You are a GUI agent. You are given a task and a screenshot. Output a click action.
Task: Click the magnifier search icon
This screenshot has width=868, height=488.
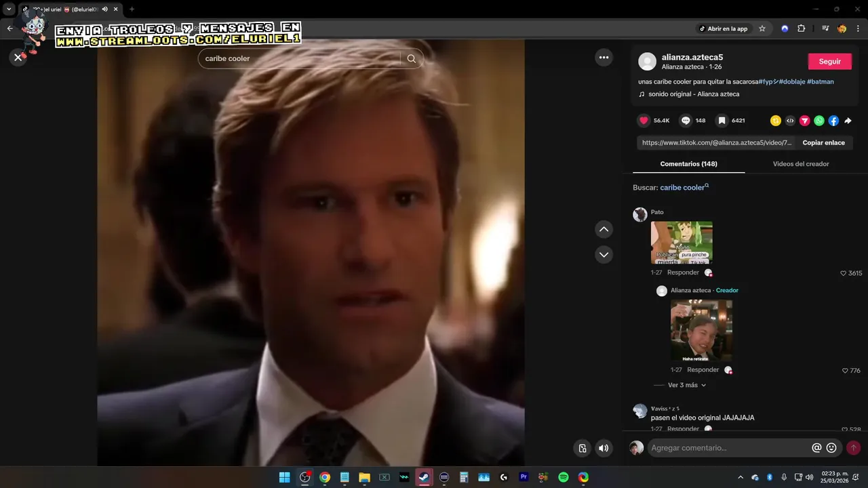click(x=412, y=58)
